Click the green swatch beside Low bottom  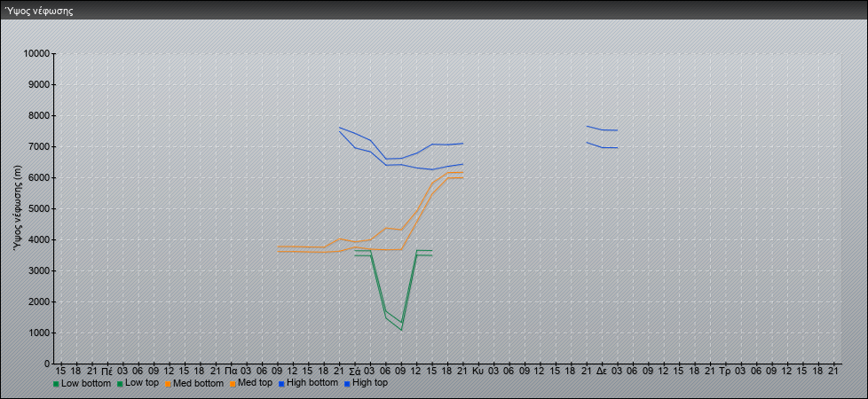[56, 384]
